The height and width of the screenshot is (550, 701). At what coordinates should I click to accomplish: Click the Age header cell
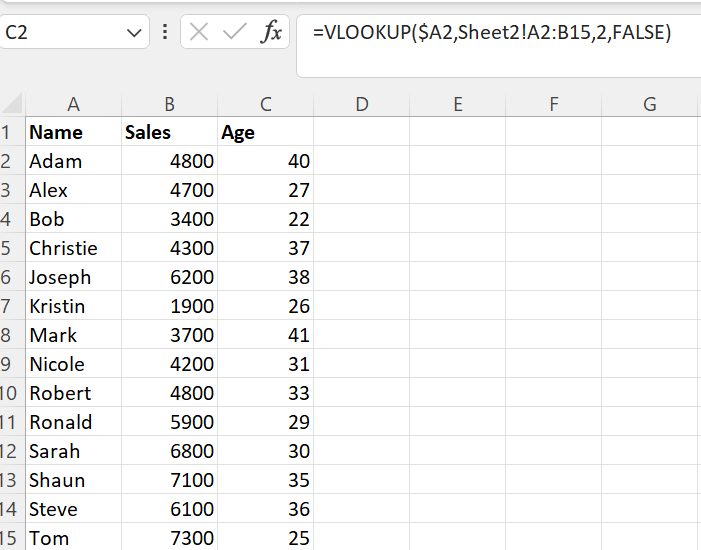pos(266,131)
